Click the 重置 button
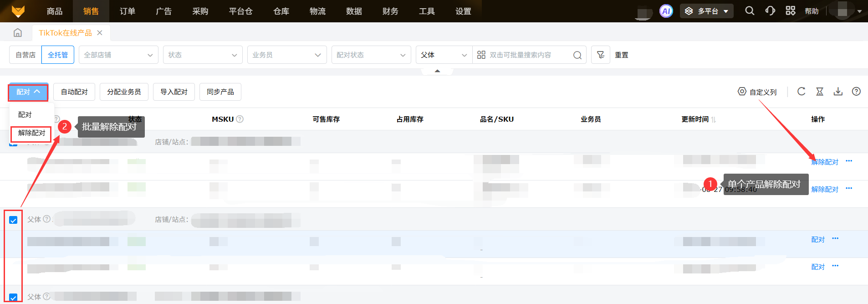This screenshot has width=868, height=304. (622, 55)
